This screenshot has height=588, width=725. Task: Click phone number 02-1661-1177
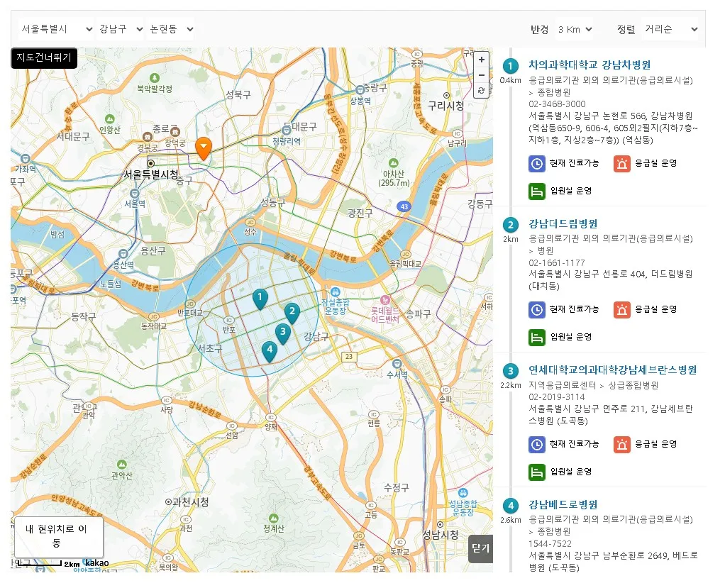(x=557, y=262)
